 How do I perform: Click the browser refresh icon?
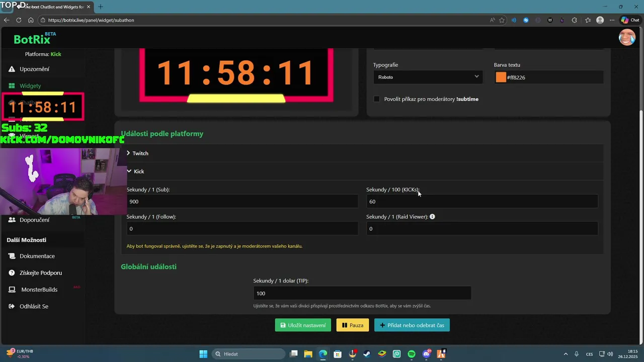(x=19, y=20)
